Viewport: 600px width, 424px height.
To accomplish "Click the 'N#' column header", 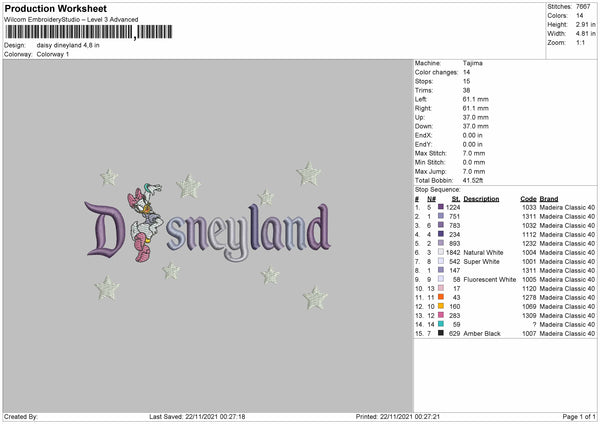I will click(431, 199).
